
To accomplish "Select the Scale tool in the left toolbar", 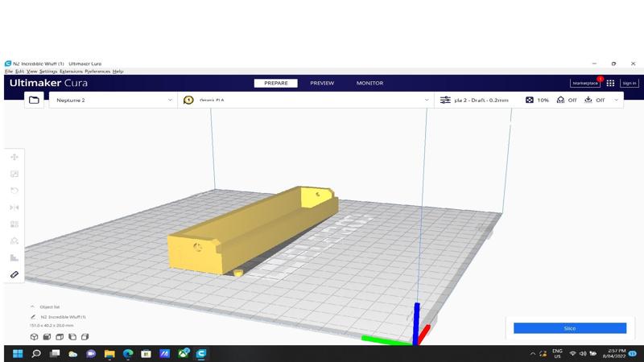I will tap(14, 174).
